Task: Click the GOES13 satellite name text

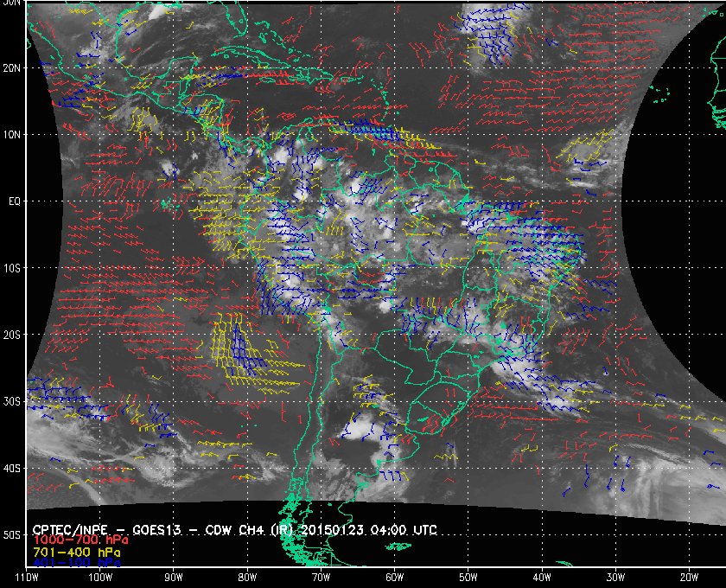Action: click(156, 529)
